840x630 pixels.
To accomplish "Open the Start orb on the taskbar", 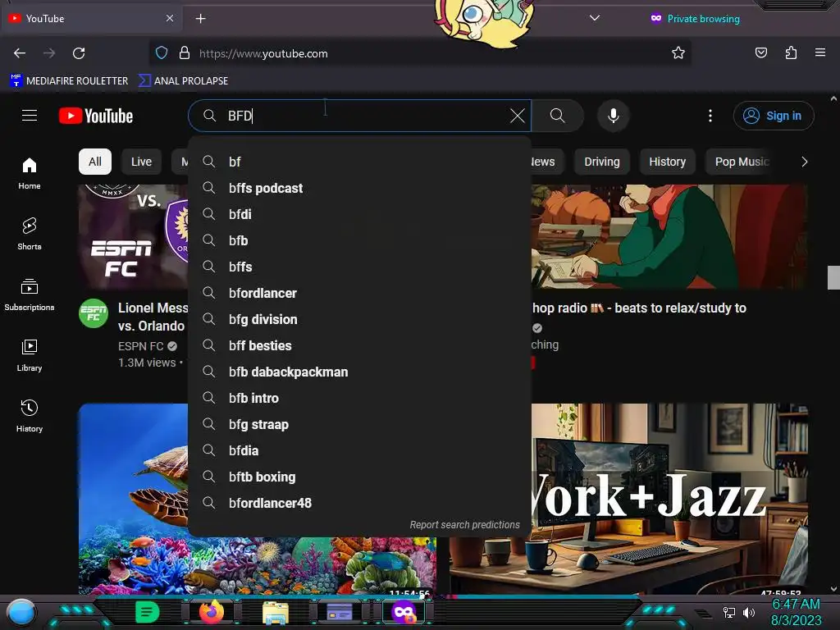I will 21,612.
